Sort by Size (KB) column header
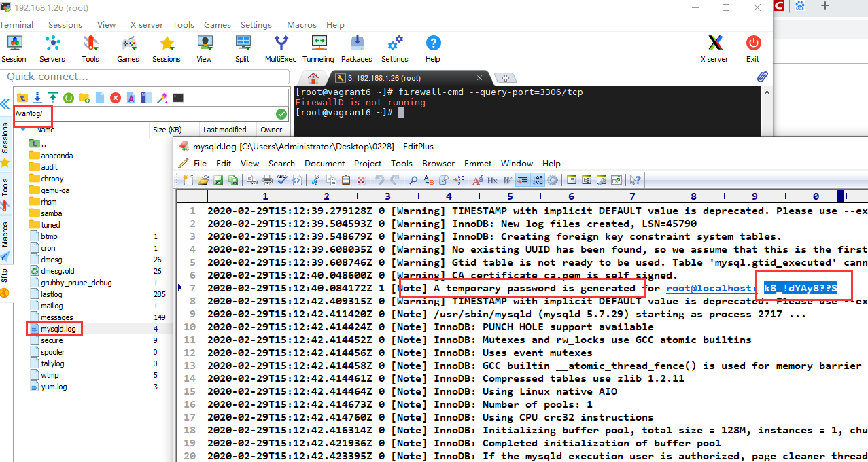Viewport: 868px width, 462px height. (167, 130)
